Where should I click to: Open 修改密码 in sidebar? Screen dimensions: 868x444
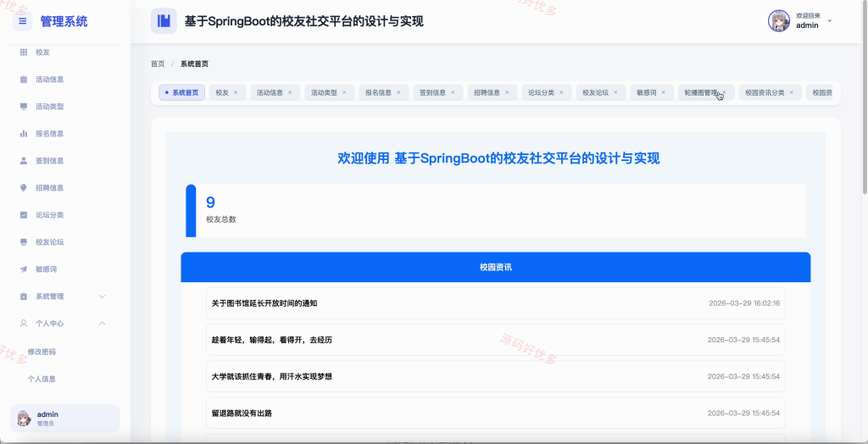(42, 352)
